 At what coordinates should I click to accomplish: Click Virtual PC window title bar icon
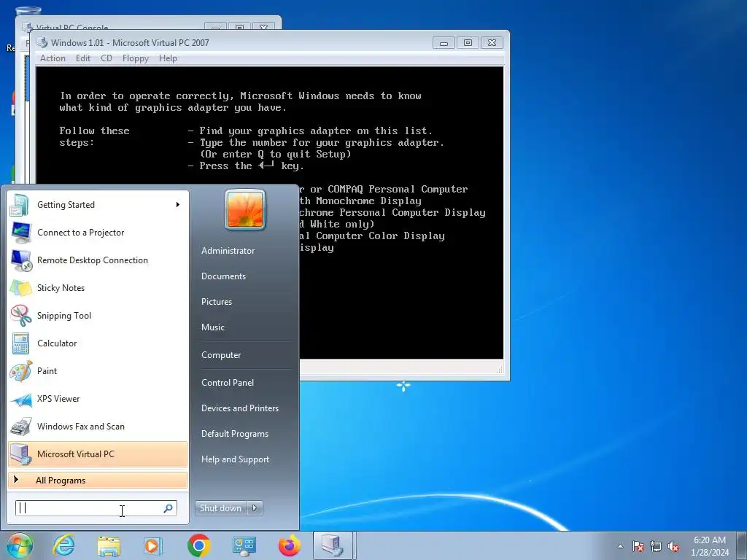coord(42,42)
